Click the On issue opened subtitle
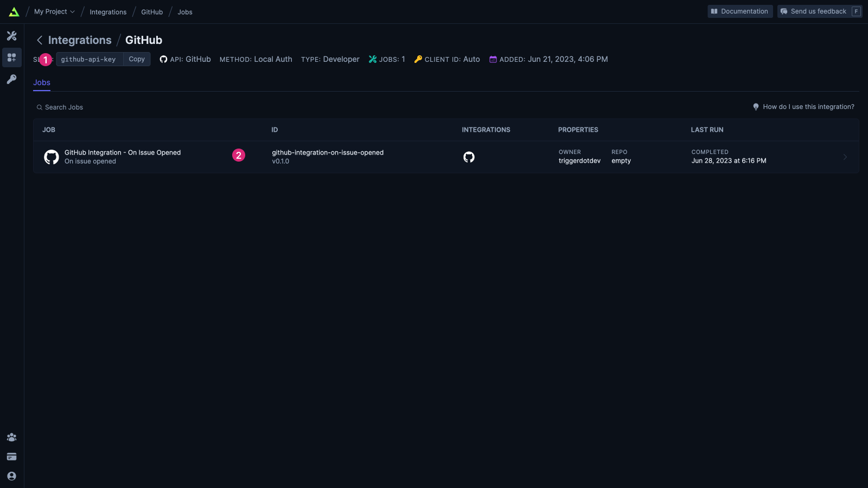 (90, 162)
